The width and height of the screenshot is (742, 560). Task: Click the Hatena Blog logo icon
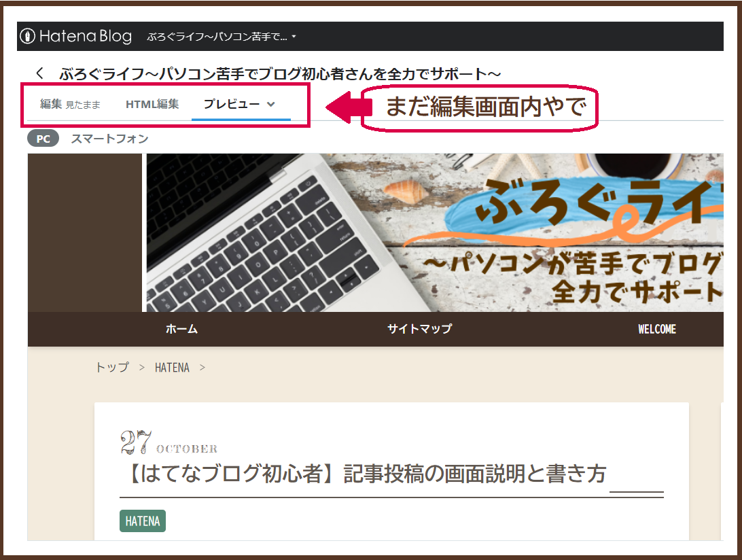pos(27,36)
